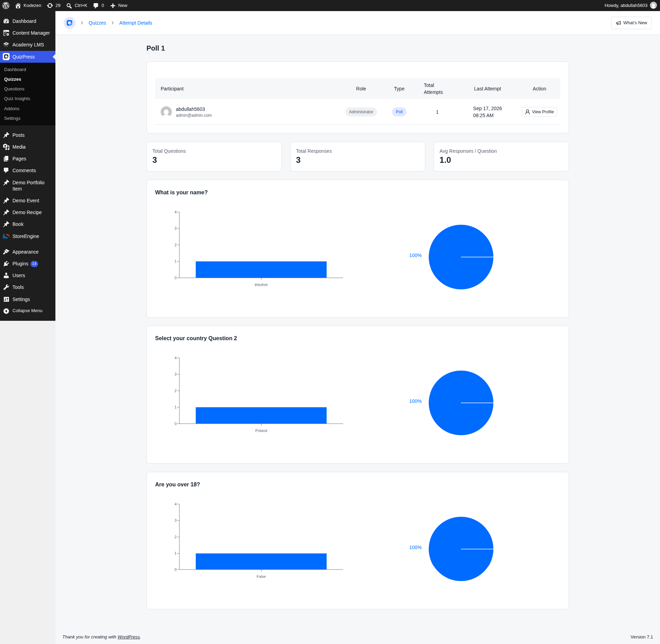The width and height of the screenshot is (660, 644).
Task: Open the What's New button
Action: (631, 23)
